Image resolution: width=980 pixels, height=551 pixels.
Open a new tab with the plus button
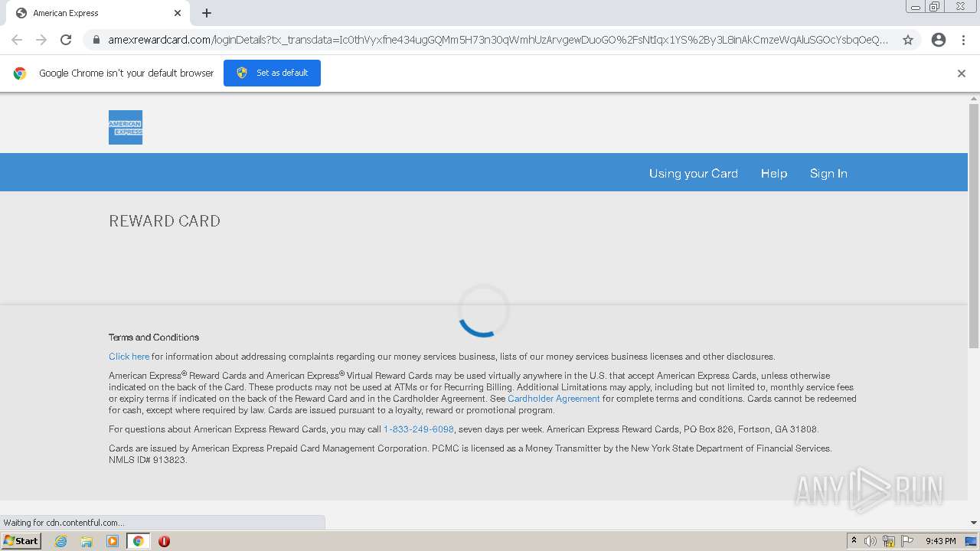coord(207,13)
